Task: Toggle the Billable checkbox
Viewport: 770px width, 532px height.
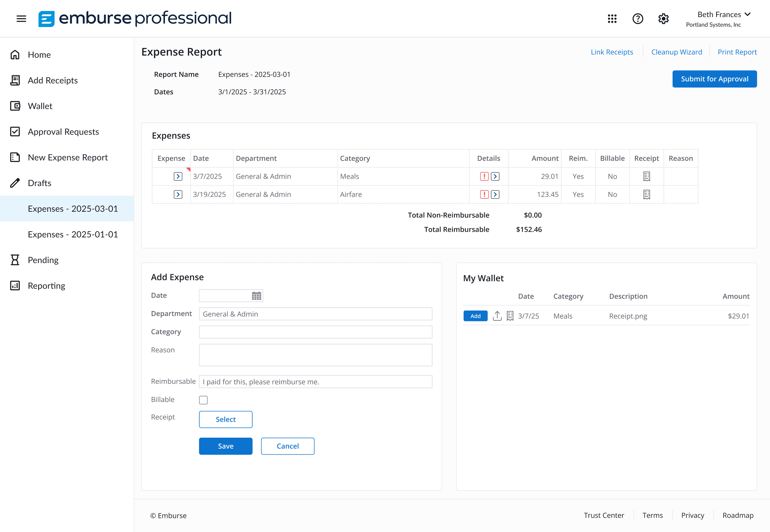Action: (203, 400)
